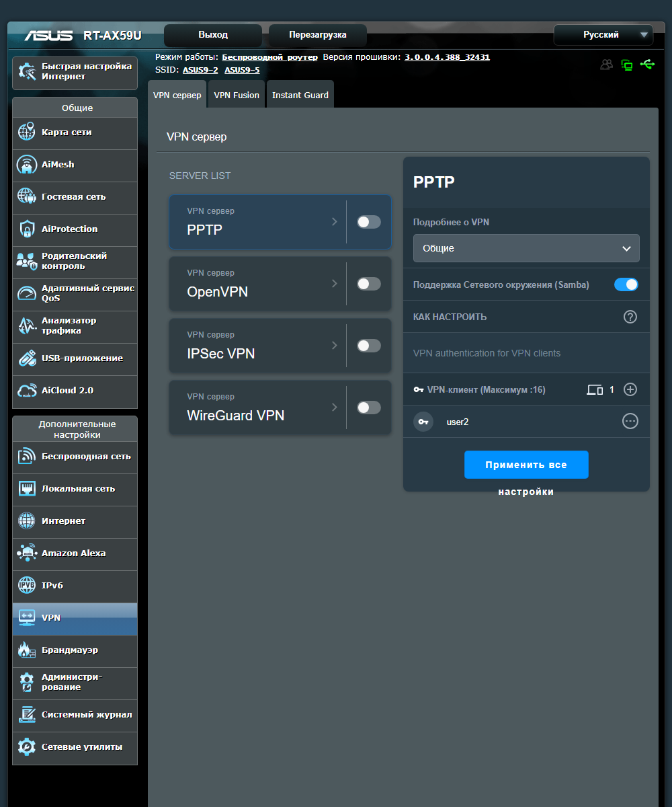Screen dimensions: 672x807
Task: Click the connected devices count icon
Action: 595,389
